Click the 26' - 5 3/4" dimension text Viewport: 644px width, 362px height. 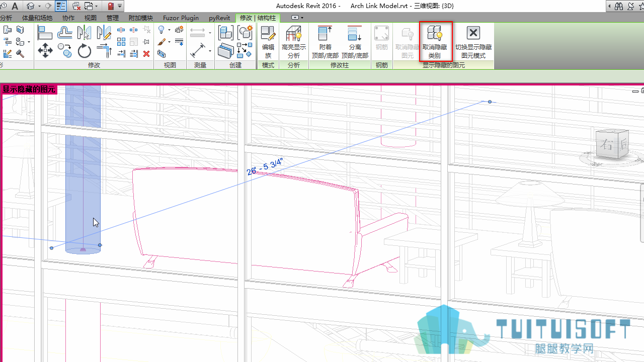265,166
